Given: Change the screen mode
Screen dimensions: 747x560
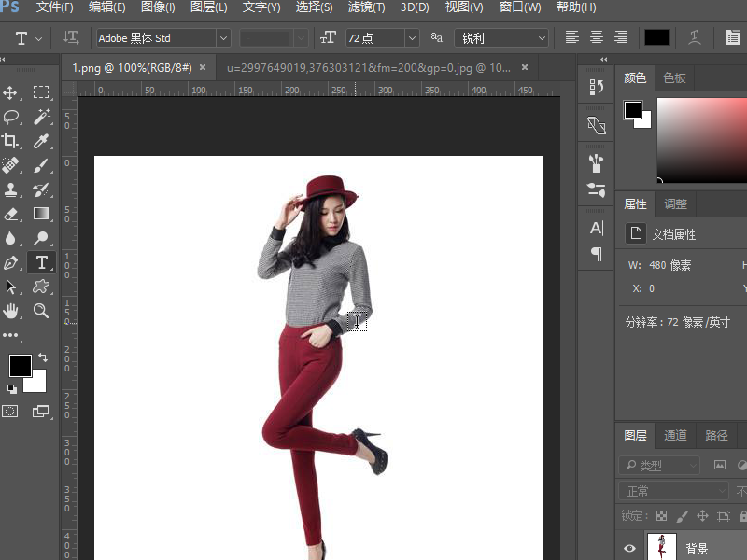Looking at the screenshot, I should coord(40,411).
